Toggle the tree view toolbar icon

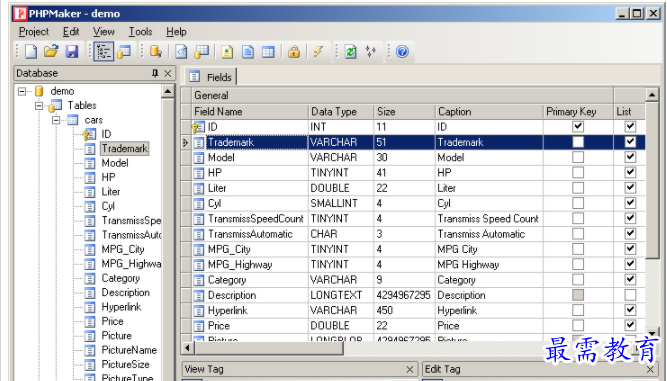[103, 51]
